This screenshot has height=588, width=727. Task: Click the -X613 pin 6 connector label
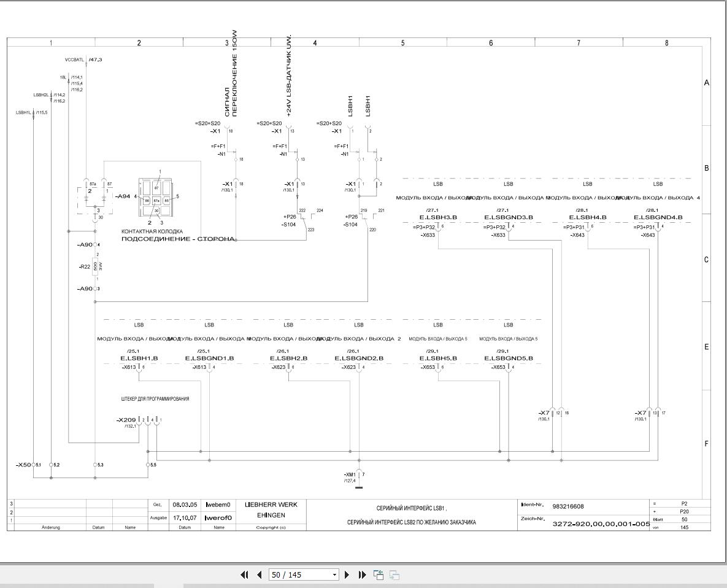129,367
